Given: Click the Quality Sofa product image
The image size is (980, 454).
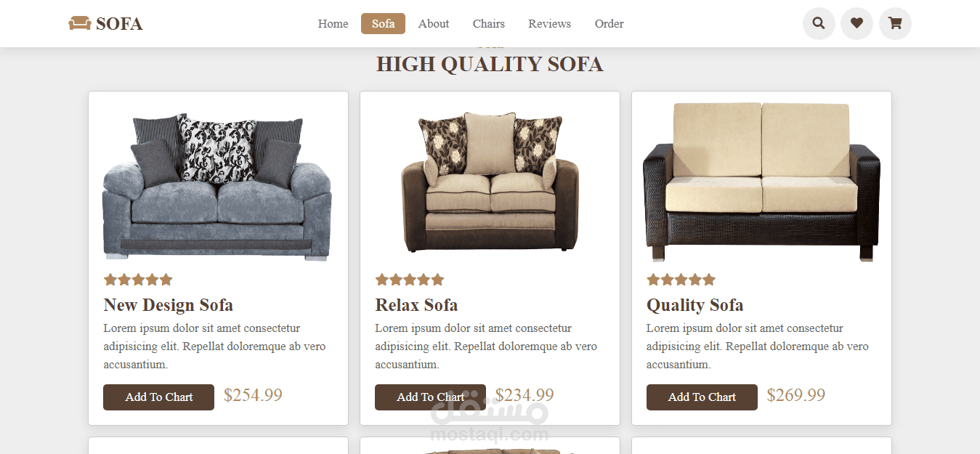Looking at the screenshot, I should [761, 182].
